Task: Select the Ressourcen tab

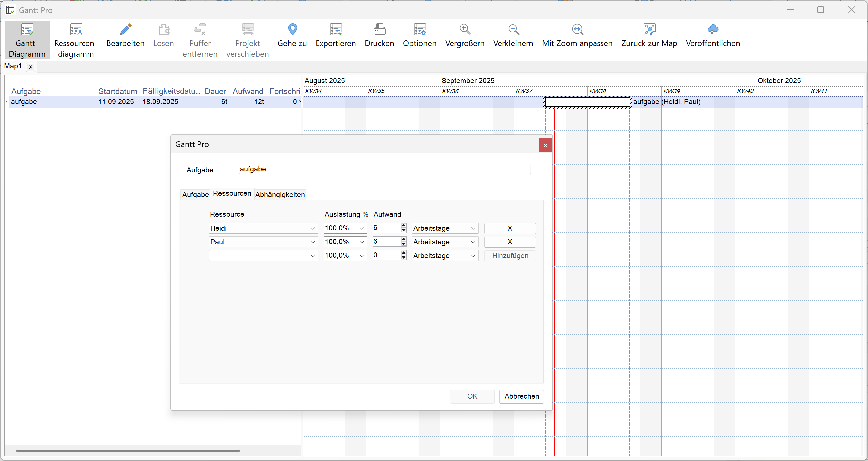Action: pos(232,193)
